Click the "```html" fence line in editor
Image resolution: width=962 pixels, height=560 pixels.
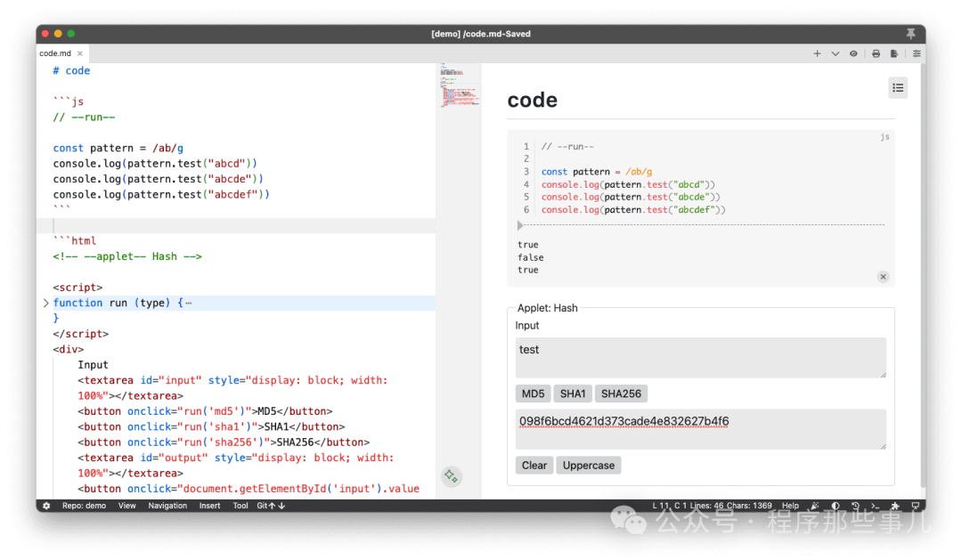point(74,241)
